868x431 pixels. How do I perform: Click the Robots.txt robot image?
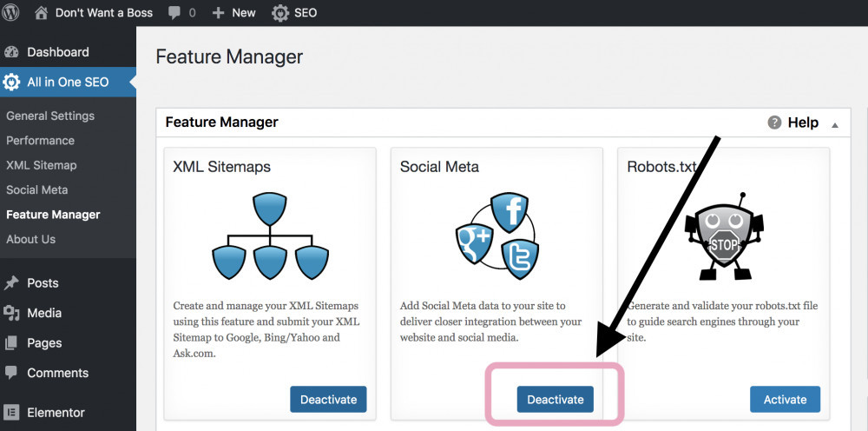point(724,236)
